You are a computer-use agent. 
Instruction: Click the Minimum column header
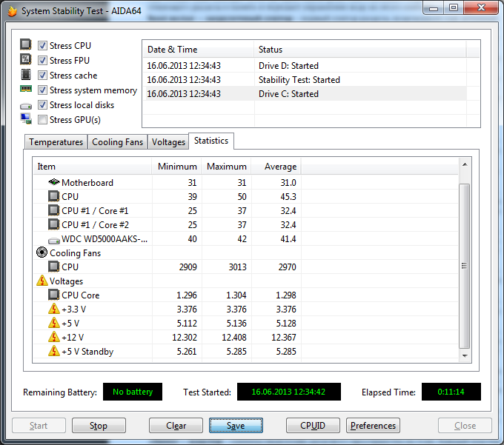coord(176,167)
